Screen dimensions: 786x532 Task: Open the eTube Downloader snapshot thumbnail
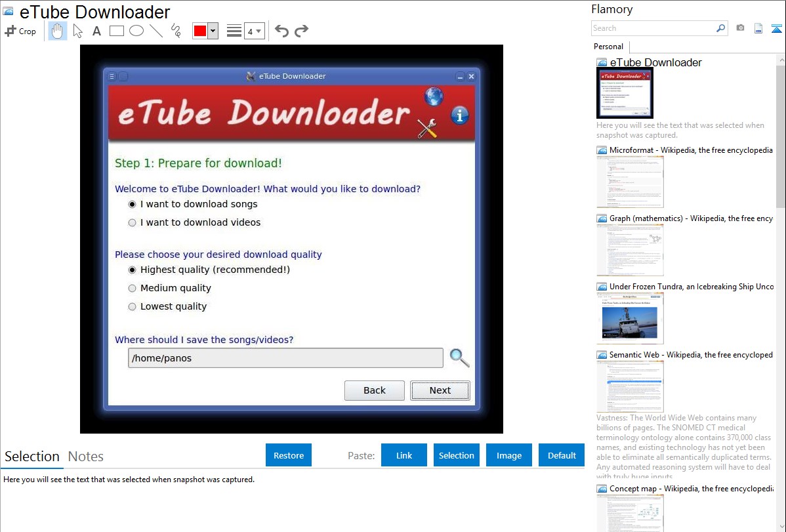(x=625, y=93)
